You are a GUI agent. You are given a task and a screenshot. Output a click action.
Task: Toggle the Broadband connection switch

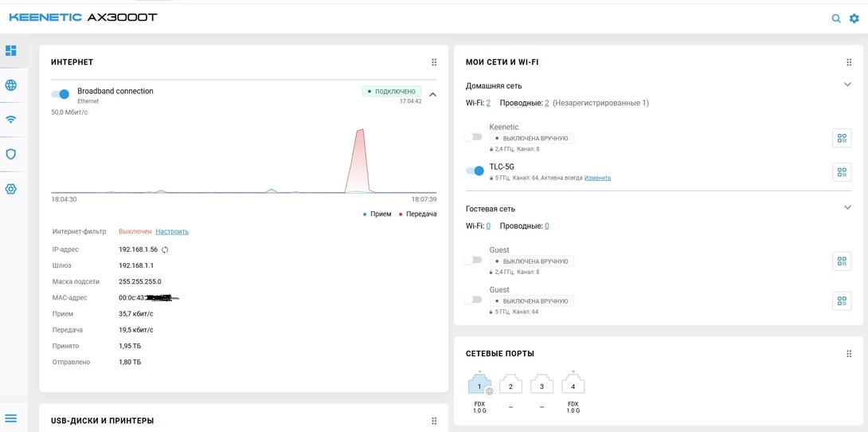61,94
